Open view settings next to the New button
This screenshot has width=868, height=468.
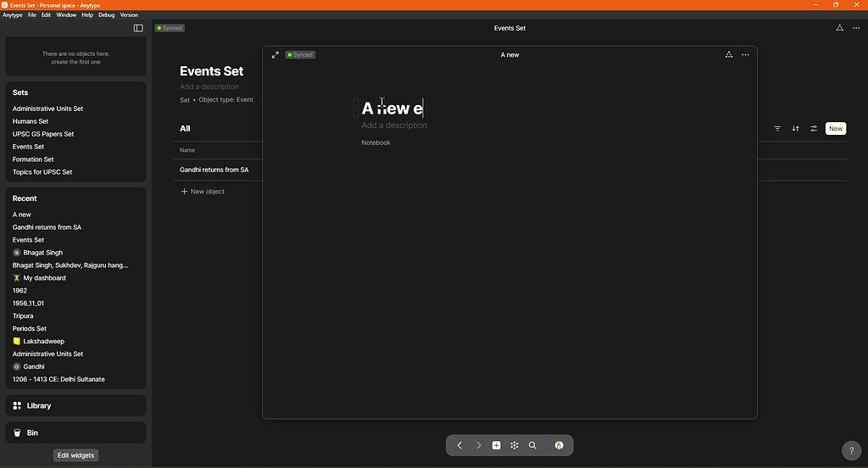(814, 129)
